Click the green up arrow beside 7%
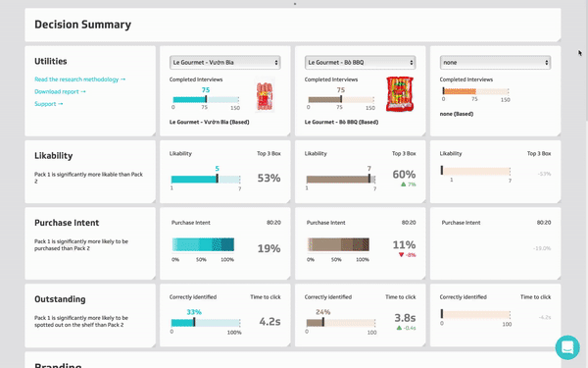Image resolution: width=588 pixels, height=368 pixels. pyautogui.click(x=403, y=184)
